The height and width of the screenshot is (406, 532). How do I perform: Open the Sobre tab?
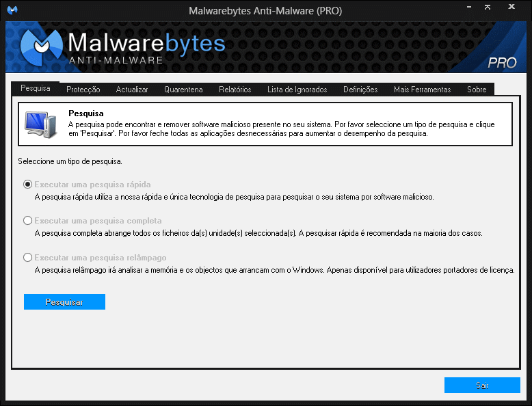(x=477, y=90)
